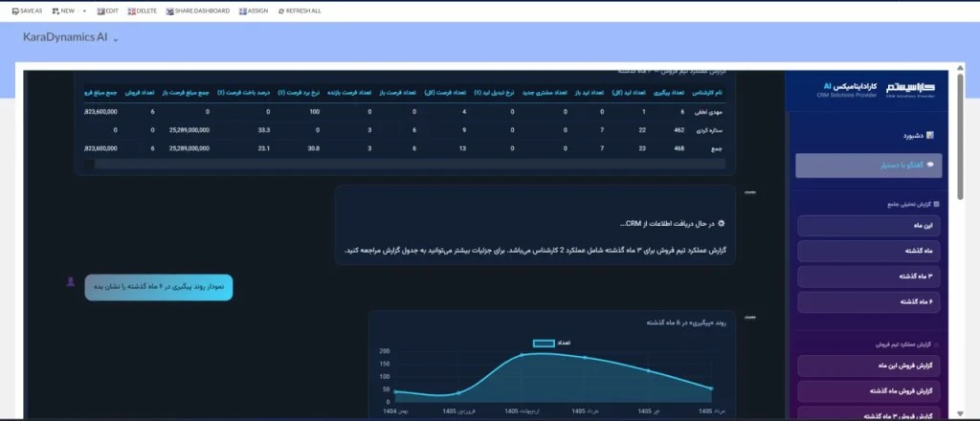This screenshot has height=421, width=980.
Task: Select the گفتگو با دستیار sidebar item
Action: (869, 166)
